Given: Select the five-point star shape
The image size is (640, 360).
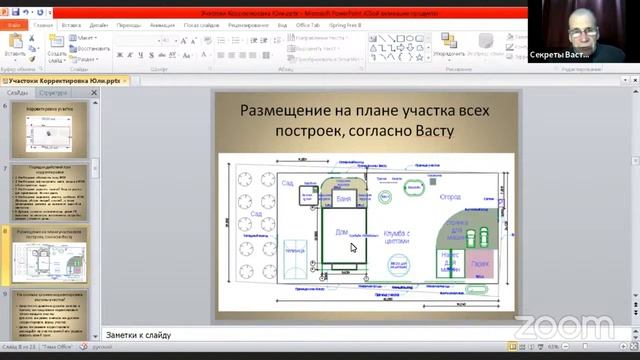Looking at the screenshot, I should [x=419, y=58].
